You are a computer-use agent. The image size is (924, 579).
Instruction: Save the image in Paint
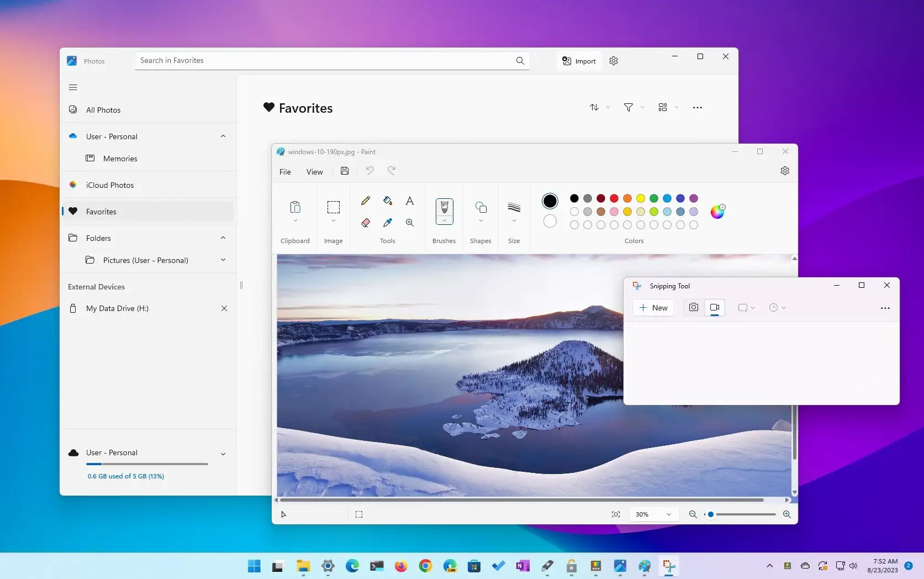345,171
